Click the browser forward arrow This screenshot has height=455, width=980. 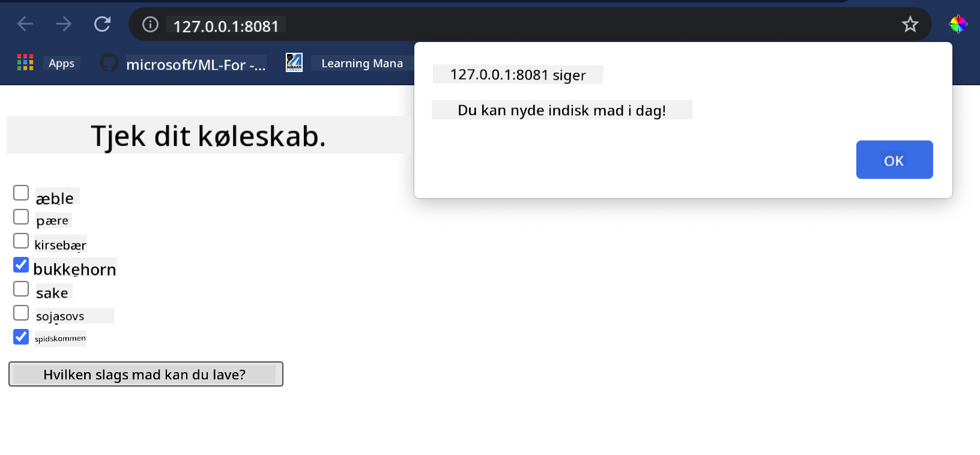click(x=64, y=24)
